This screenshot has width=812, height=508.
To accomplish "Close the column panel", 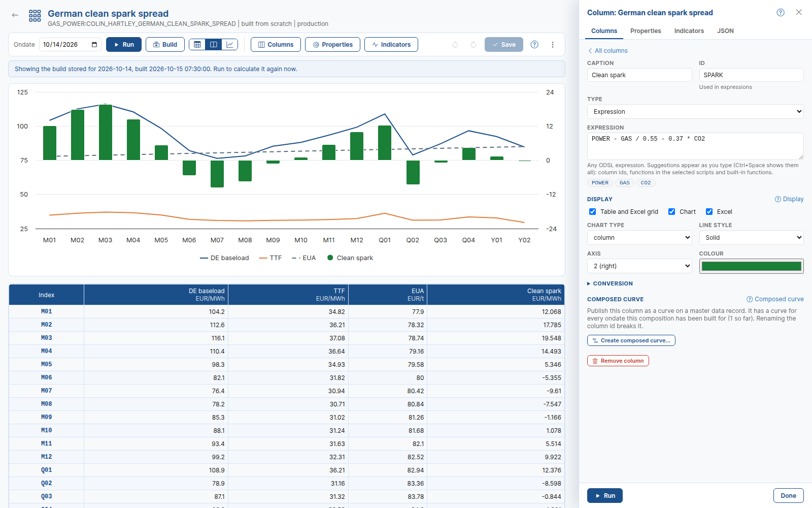I will coord(799,12).
